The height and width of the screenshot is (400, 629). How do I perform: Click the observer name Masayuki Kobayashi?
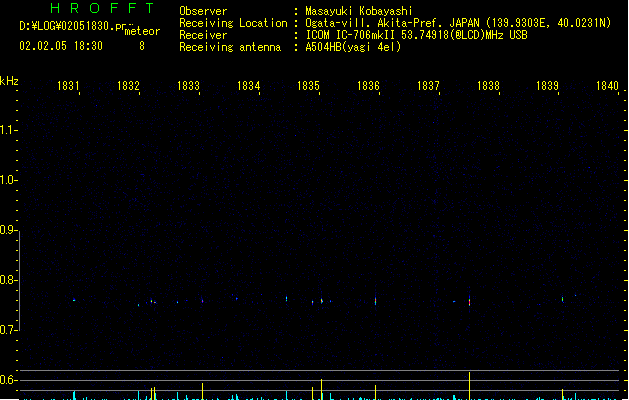click(x=359, y=11)
